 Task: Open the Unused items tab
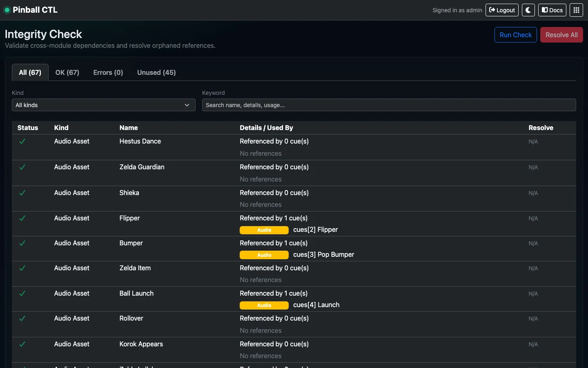156,72
